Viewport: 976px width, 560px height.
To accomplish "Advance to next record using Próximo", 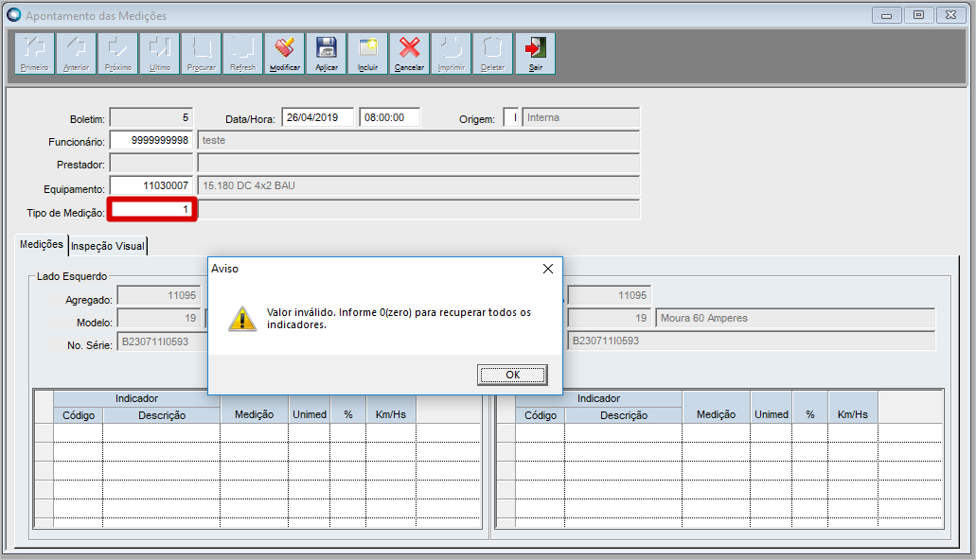I will 118,53.
